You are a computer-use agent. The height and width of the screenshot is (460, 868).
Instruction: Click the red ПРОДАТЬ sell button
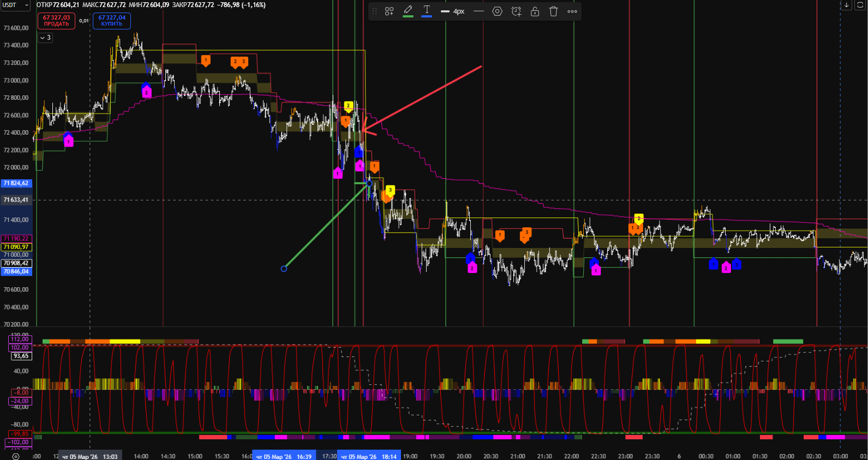[x=56, y=21]
